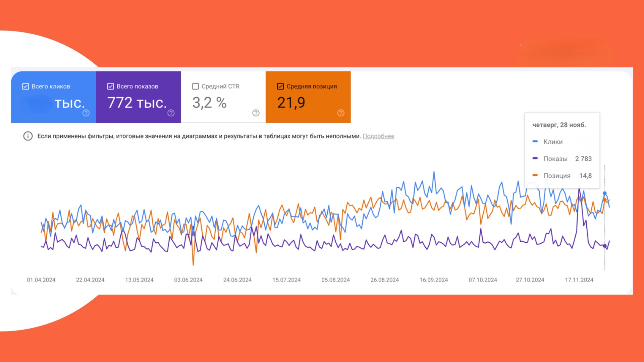Uncheck the Средняя позиция checkbox
The height and width of the screenshot is (362, 644).
pos(280,86)
